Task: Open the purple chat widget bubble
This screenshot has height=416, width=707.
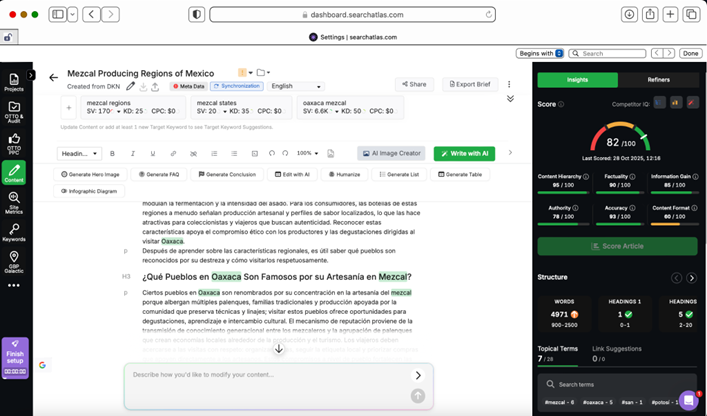Action: [x=689, y=400]
